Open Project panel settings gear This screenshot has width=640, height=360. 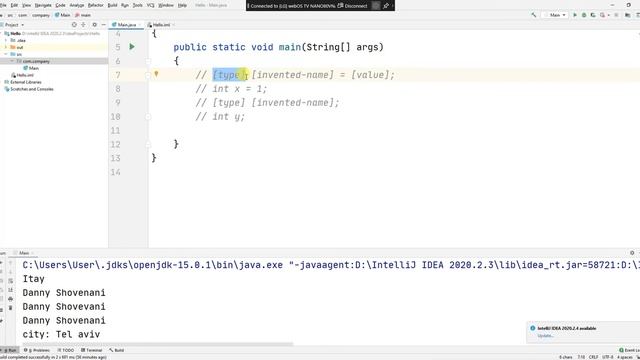[x=94, y=25]
